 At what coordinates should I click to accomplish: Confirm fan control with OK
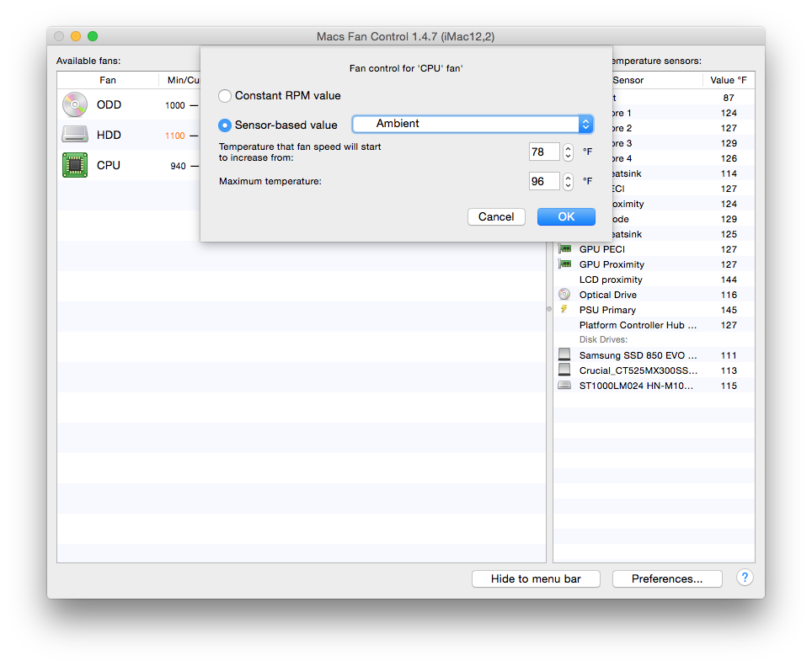coord(566,217)
